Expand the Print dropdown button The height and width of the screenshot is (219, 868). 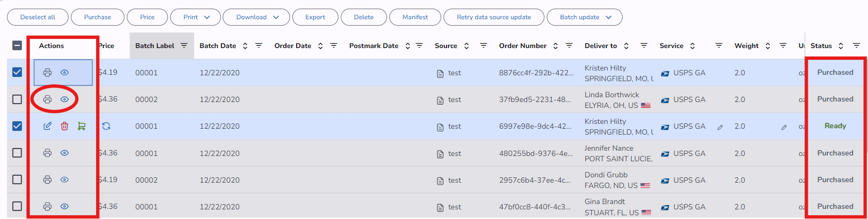[x=195, y=17]
